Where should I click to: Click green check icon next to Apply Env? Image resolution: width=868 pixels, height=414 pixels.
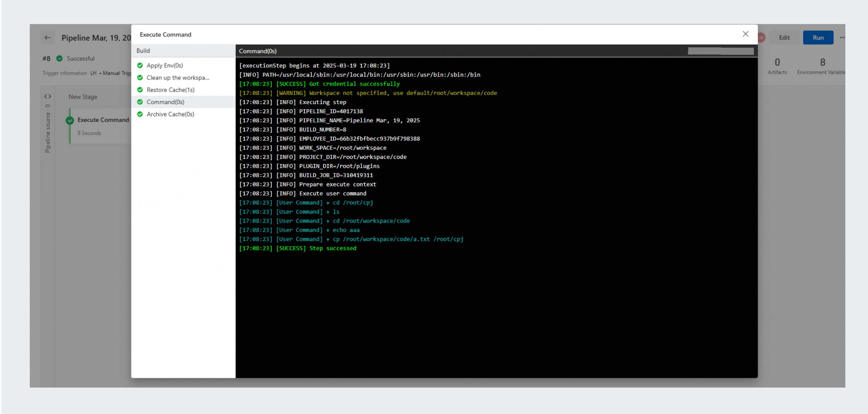pos(140,66)
